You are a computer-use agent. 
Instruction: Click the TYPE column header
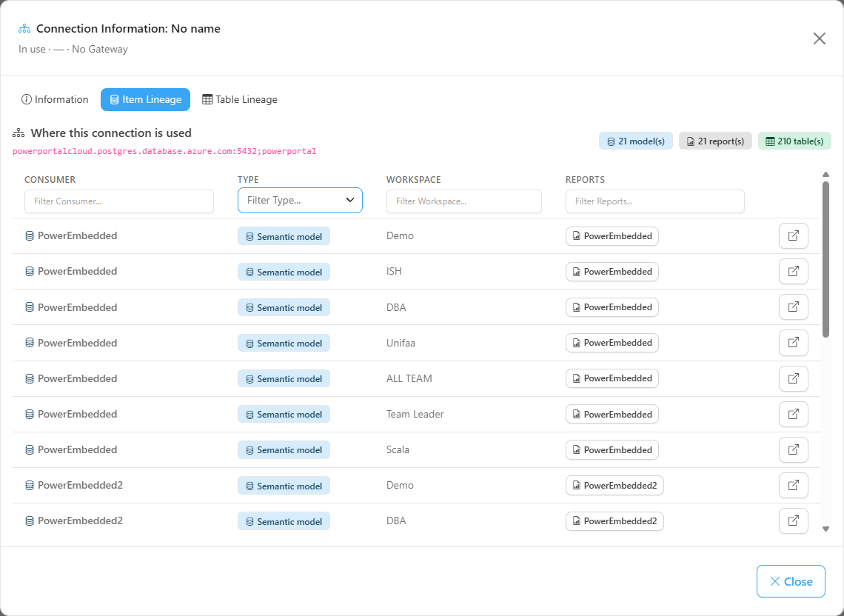click(x=248, y=180)
